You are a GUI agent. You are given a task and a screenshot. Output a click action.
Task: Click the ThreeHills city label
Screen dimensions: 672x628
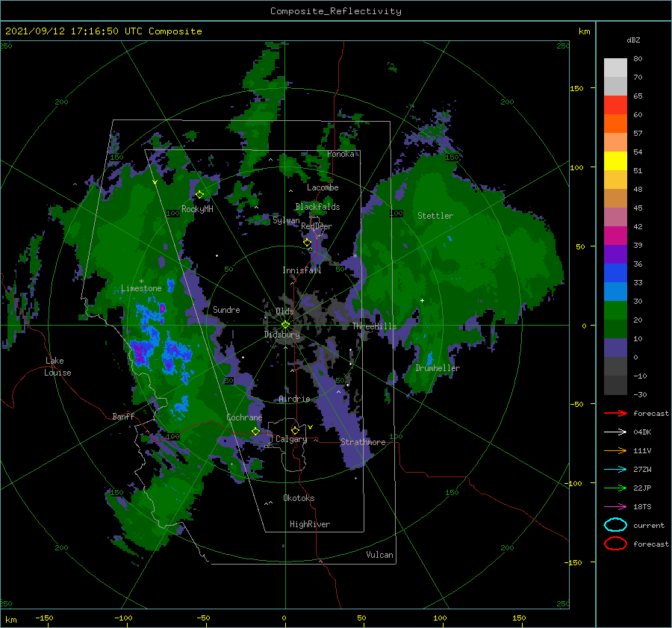coord(375,326)
